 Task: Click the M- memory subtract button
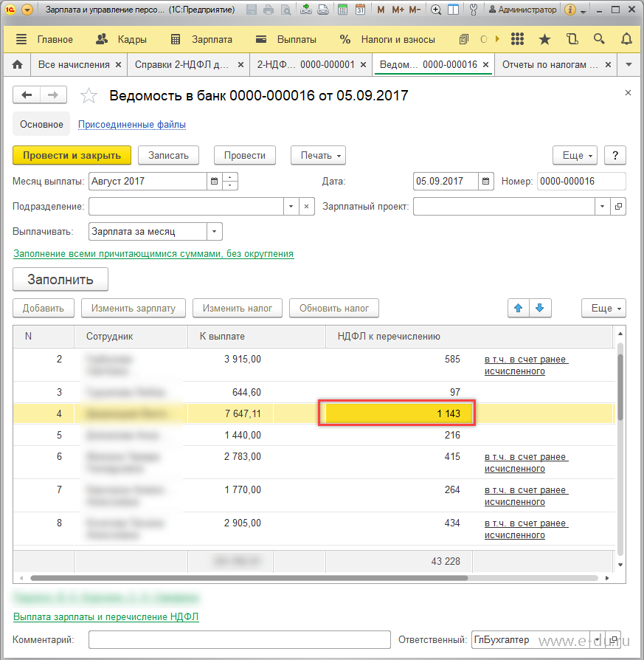point(415,10)
